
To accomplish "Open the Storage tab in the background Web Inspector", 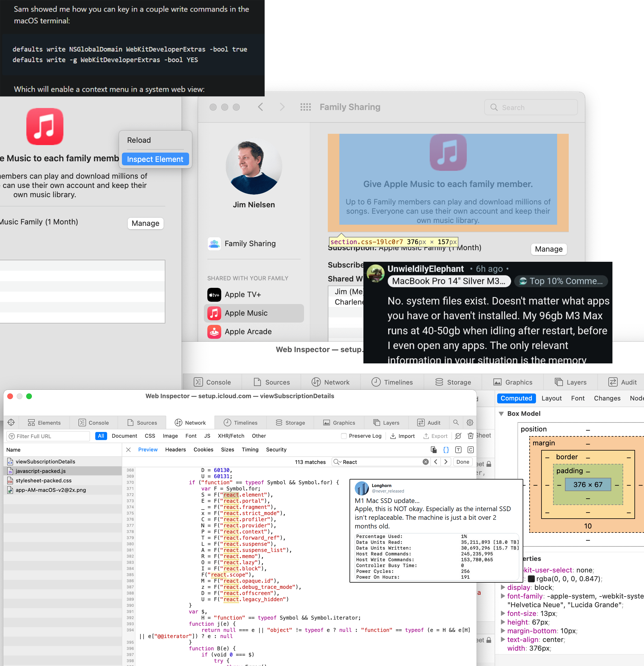I will [x=453, y=382].
